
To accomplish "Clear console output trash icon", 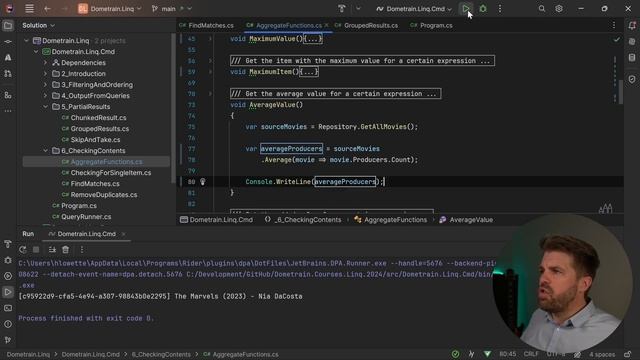I will click(x=65, y=249).
